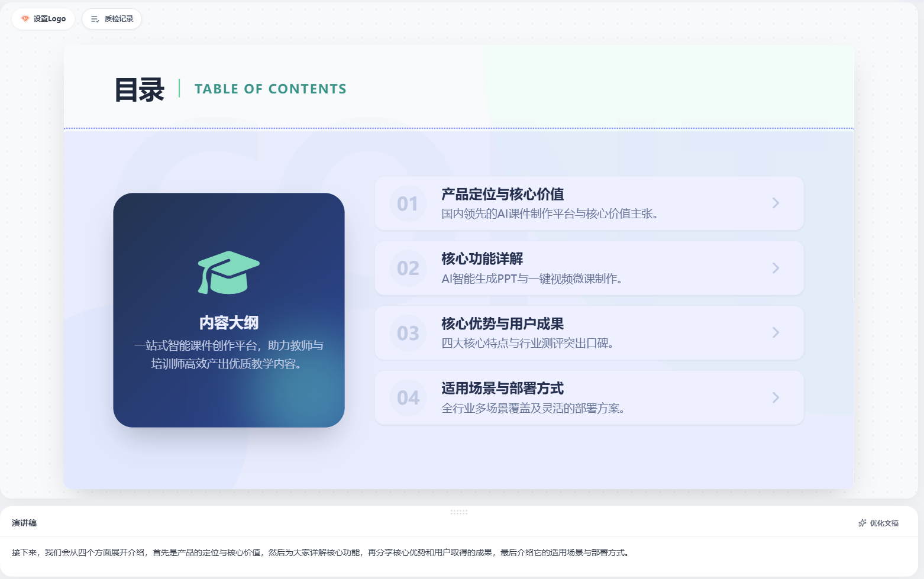Click the 一站式智能课件创作平台 description text
The width and height of the screenshot is (924, 579).
tap(229, 354)
